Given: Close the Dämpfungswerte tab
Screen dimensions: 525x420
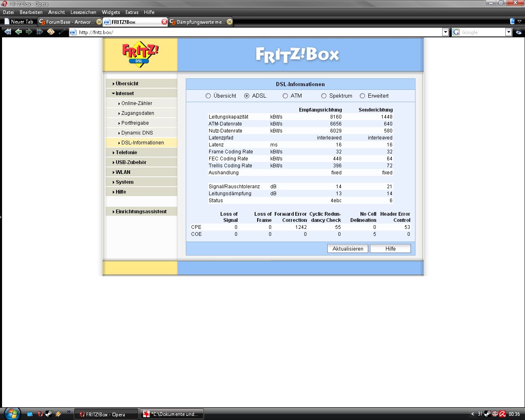Looking at the screenshot, I should (230, 22).
